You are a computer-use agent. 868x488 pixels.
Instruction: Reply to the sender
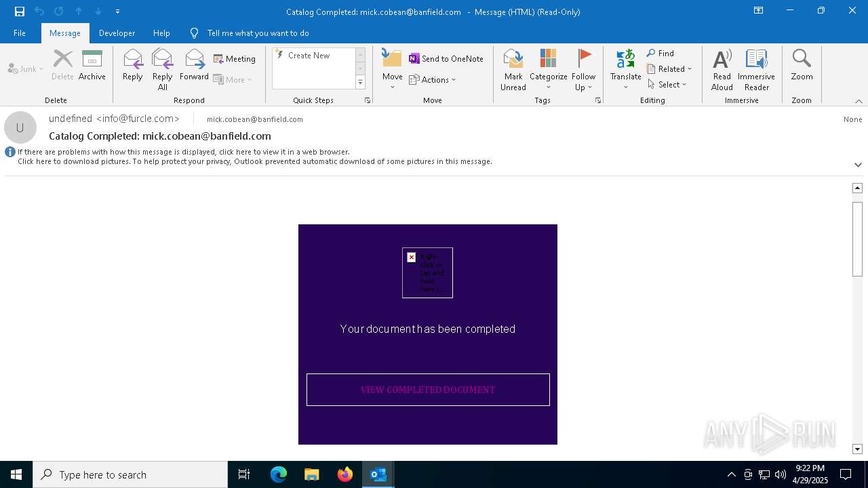pos(133,66)
